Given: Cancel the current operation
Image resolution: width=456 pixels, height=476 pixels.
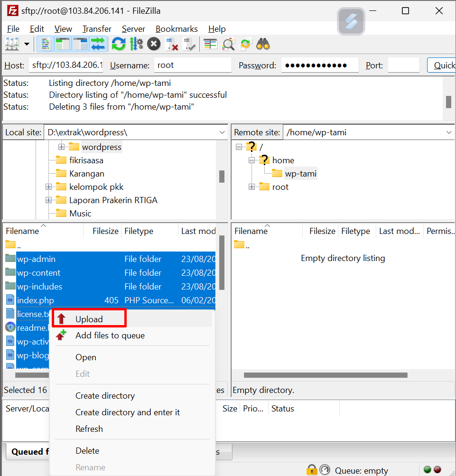Looking at the screenshot, I should [154, 44].
